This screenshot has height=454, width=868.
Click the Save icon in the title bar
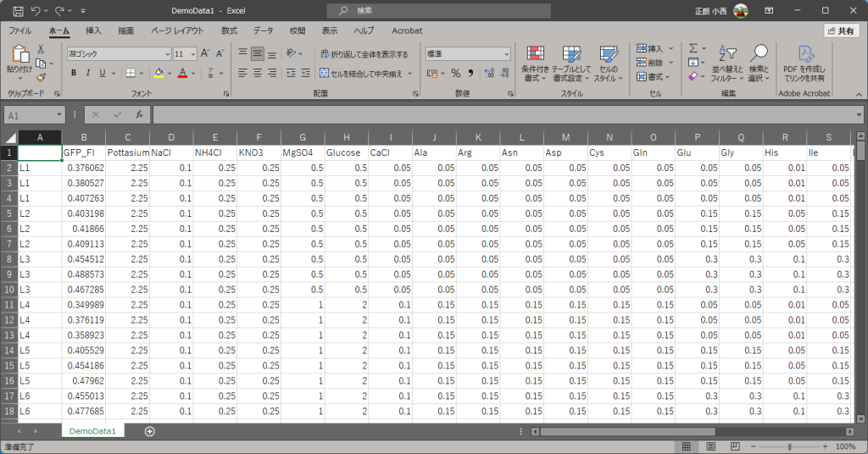click(17, 10)
